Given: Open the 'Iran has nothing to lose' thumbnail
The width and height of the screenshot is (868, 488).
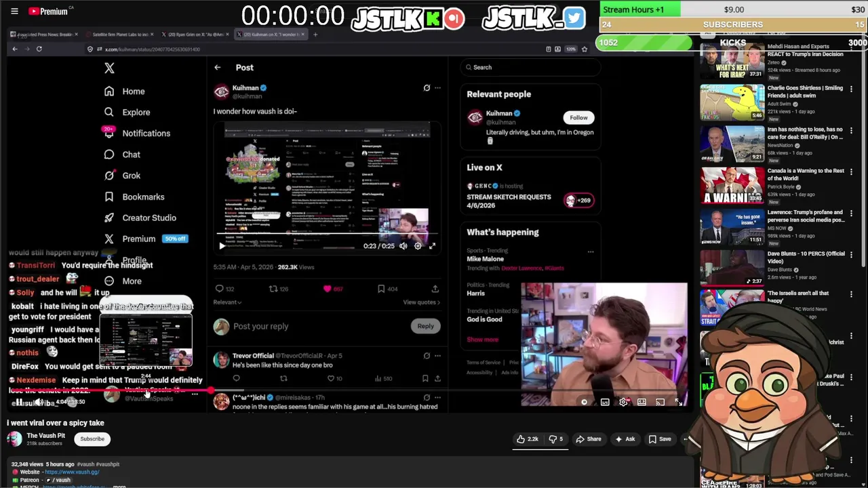Looking at the screenshot, I should point(732,144).
